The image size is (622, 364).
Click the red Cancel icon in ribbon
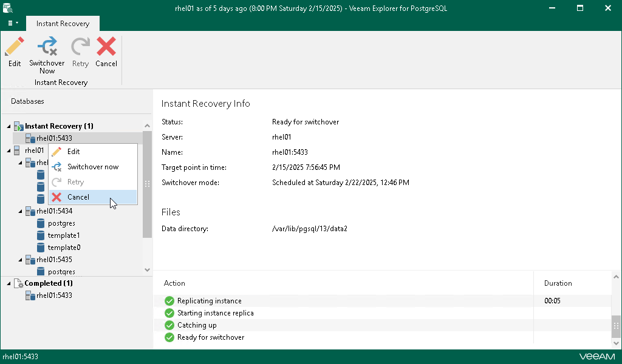106,47
